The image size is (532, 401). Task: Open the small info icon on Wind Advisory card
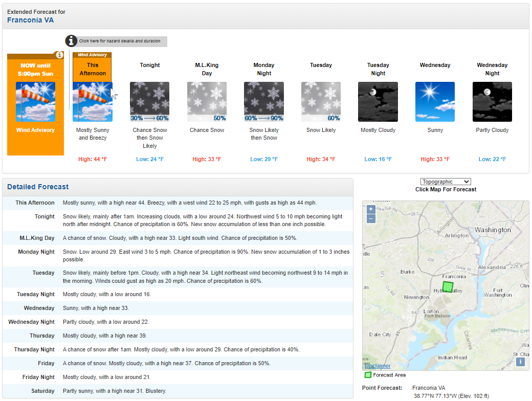coord(59,55)
